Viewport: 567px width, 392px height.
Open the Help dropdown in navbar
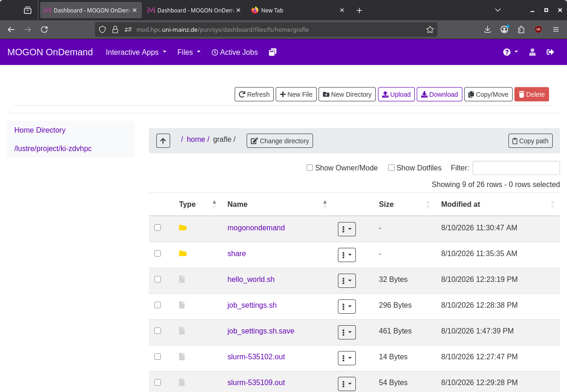point(511,52)
